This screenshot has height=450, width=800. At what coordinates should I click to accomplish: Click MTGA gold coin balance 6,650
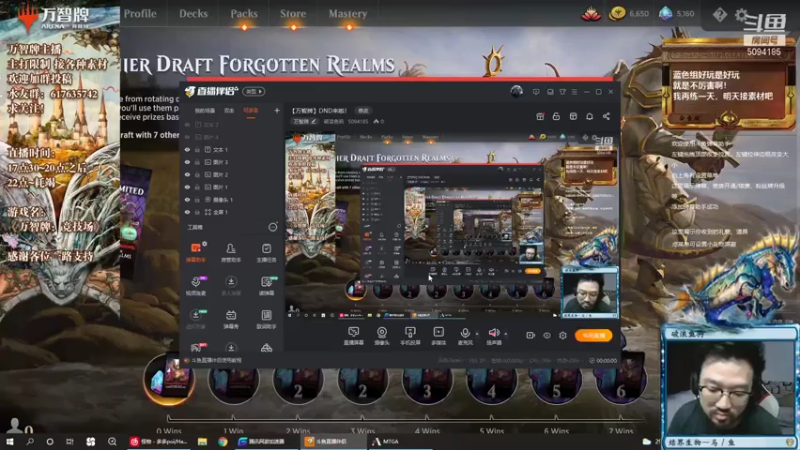(x=629, y=14)
